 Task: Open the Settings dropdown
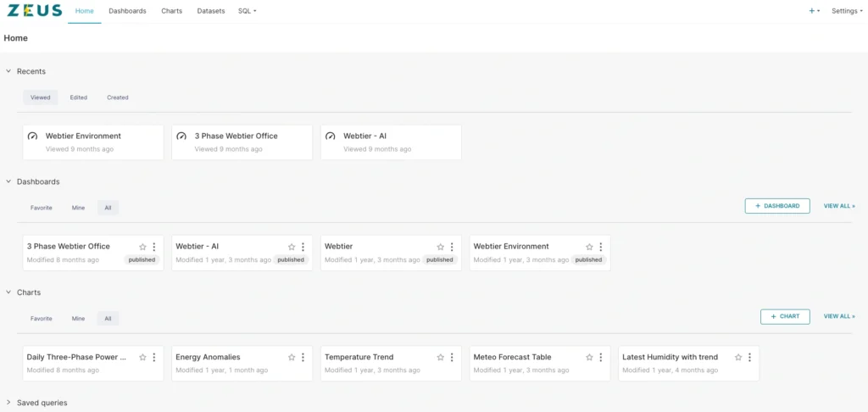(x=847, y=11)
